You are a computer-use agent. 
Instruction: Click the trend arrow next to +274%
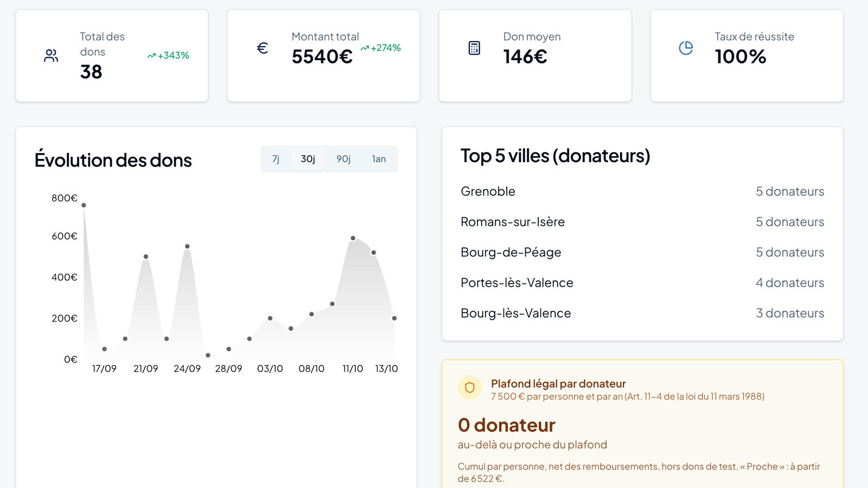click(x=365, y=48)
